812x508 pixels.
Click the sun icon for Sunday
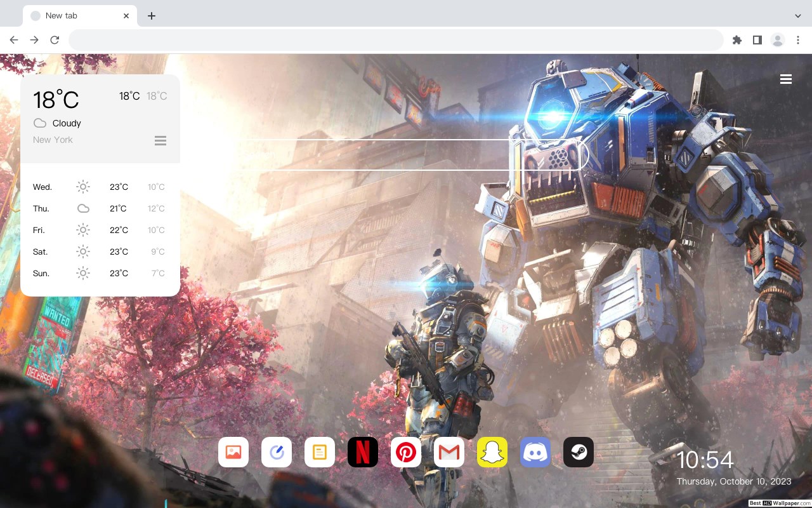pyautogui.click(x=83, y=273)
